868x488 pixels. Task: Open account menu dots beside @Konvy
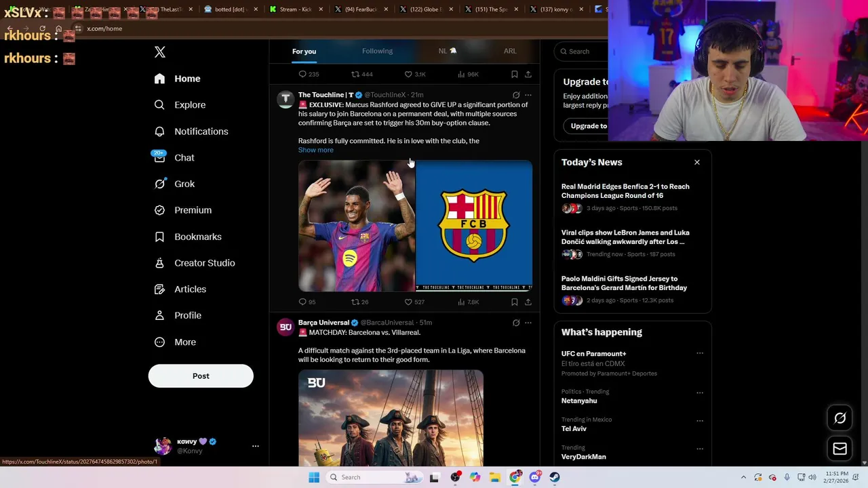pos(256,446)
